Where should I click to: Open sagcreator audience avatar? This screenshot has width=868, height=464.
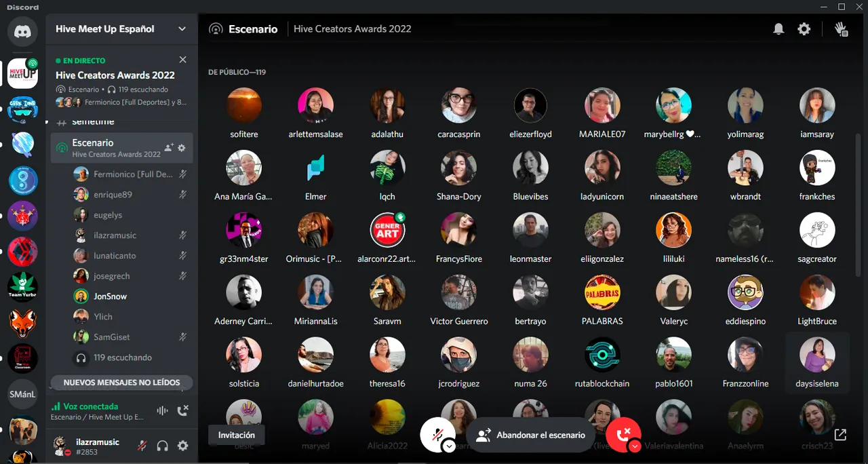coord(817,231)
